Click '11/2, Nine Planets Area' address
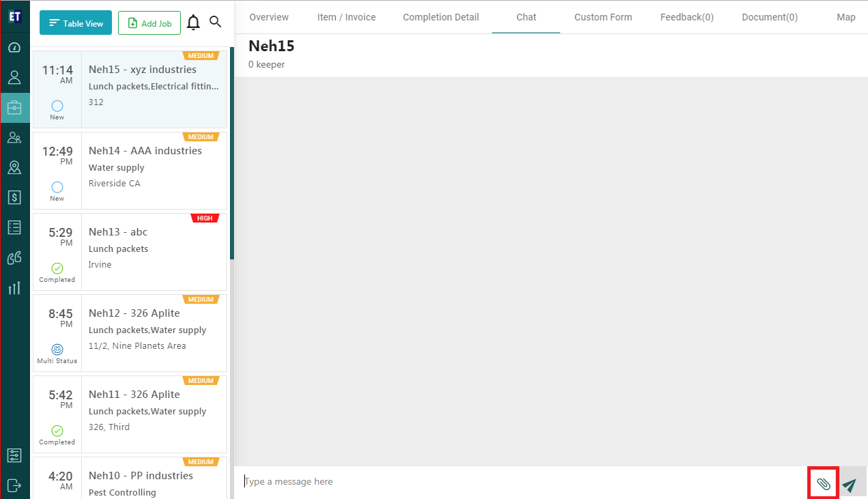The height and width of the screenshot is (499, 868). click(x=137, y=346)
